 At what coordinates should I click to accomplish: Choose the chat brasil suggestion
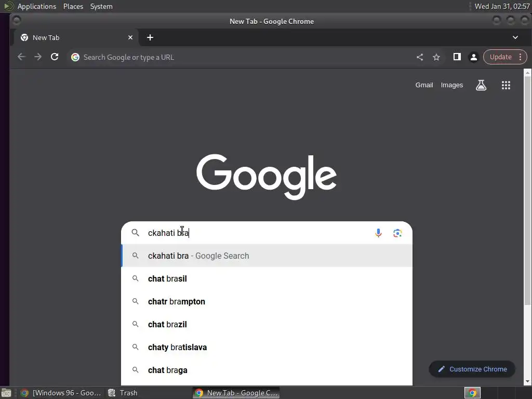[x=267, y=278]
